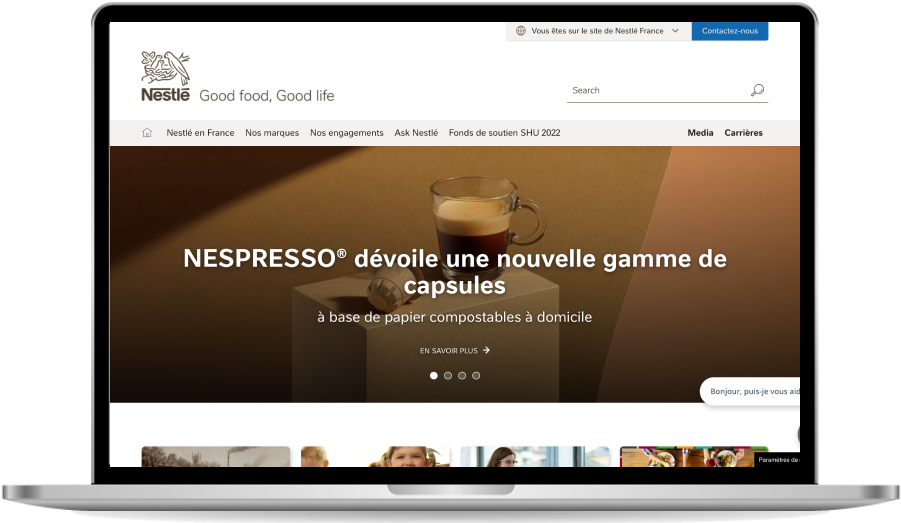
Task: Click the subtitle à base de papier compostables
Action: [455, 317]
